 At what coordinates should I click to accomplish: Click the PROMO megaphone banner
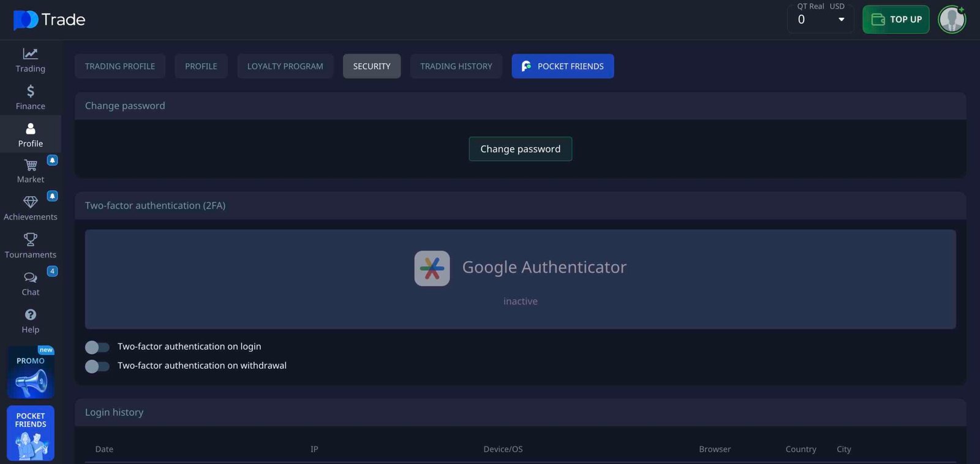coord(31,372)
